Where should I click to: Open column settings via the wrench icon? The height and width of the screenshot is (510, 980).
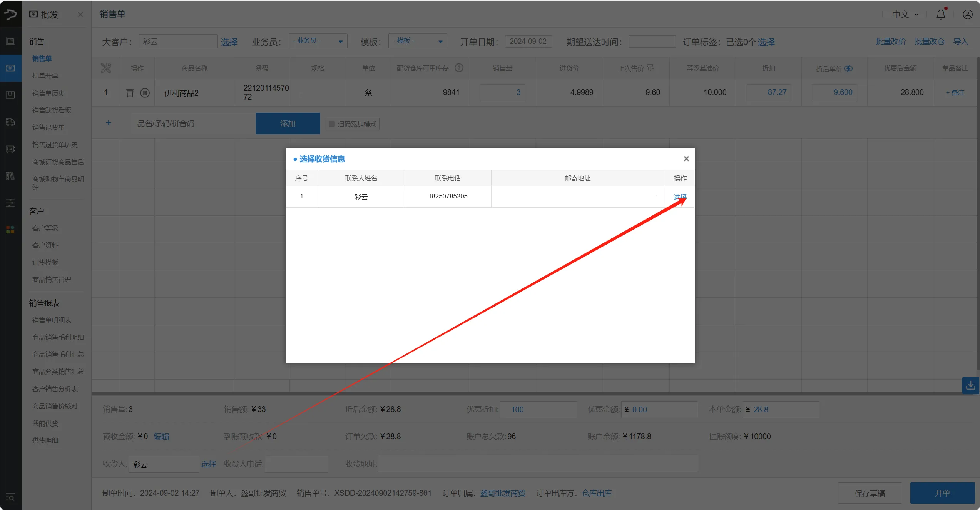[106, 68]
